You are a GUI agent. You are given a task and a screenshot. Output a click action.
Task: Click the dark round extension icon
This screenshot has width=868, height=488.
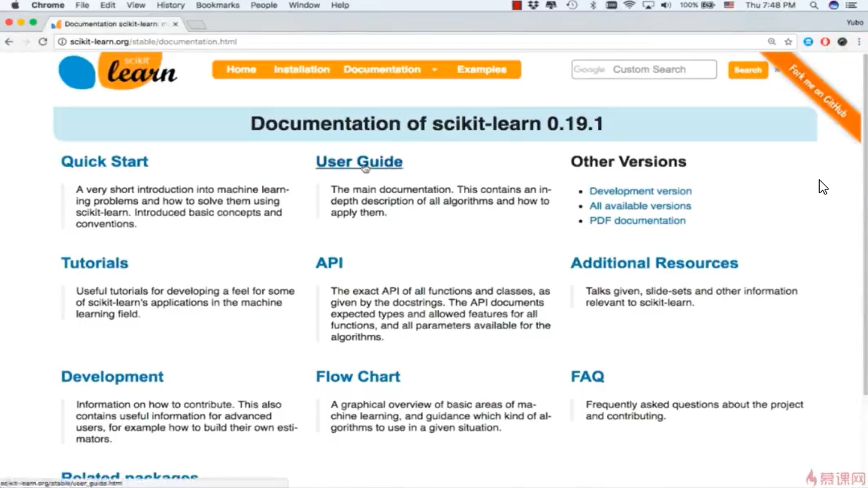point(842,42)
